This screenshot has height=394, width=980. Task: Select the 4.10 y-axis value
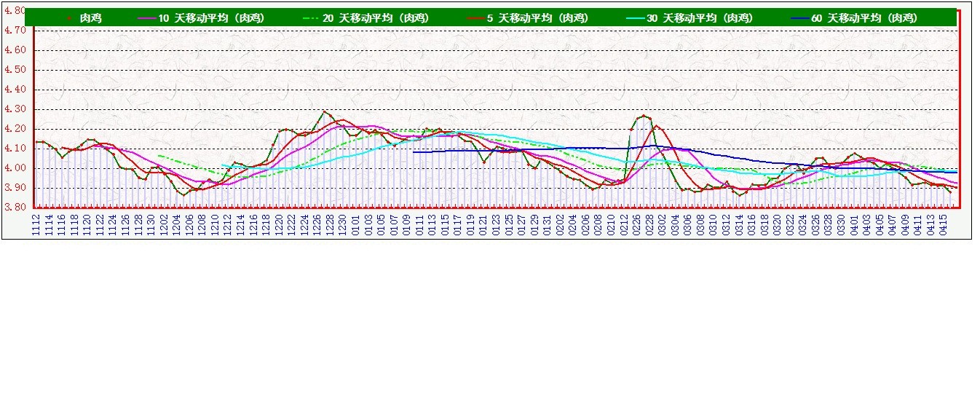16,149
